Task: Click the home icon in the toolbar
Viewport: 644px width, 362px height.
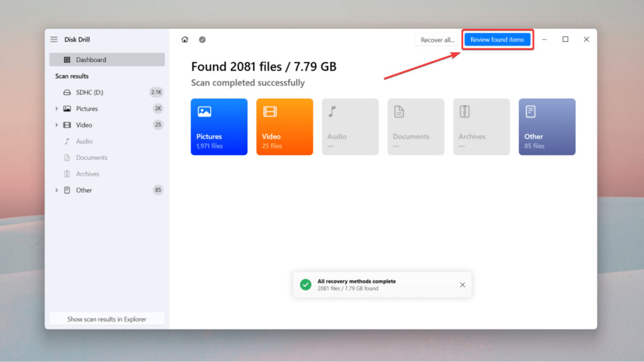Action: (184, 39)
